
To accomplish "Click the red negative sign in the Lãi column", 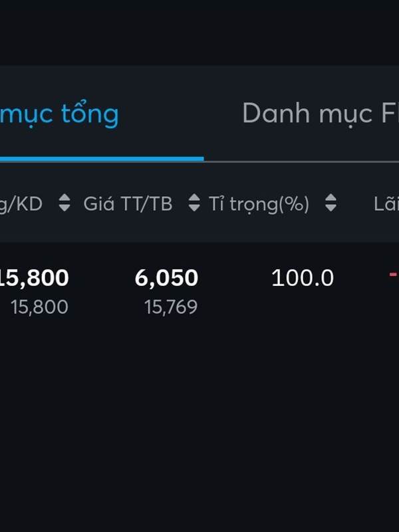I will tap(394, 274).
